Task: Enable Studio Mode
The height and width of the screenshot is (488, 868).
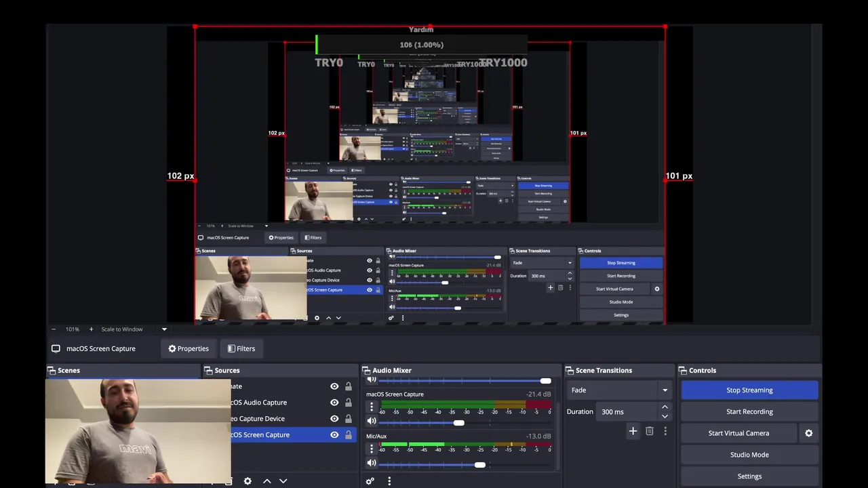Action: coord(749,455)
